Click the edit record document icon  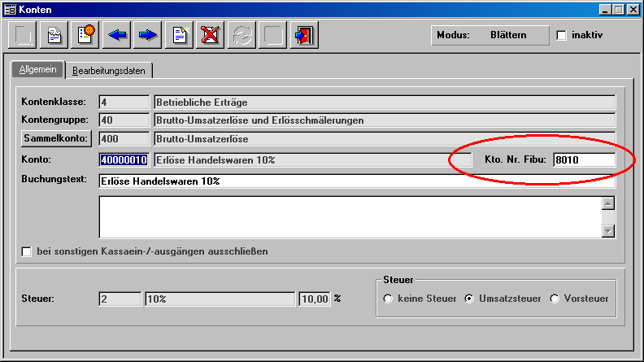pyautogui.click(x=54, y=36)
